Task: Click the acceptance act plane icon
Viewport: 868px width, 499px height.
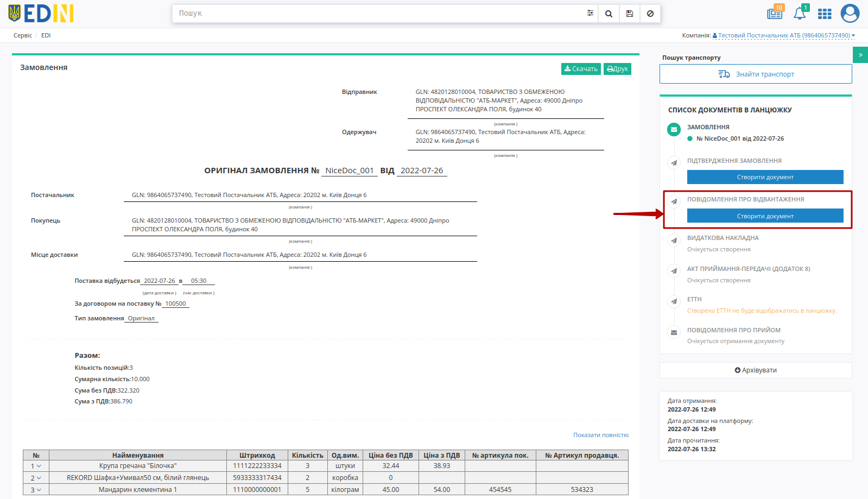Action: (x=674, y=270)
